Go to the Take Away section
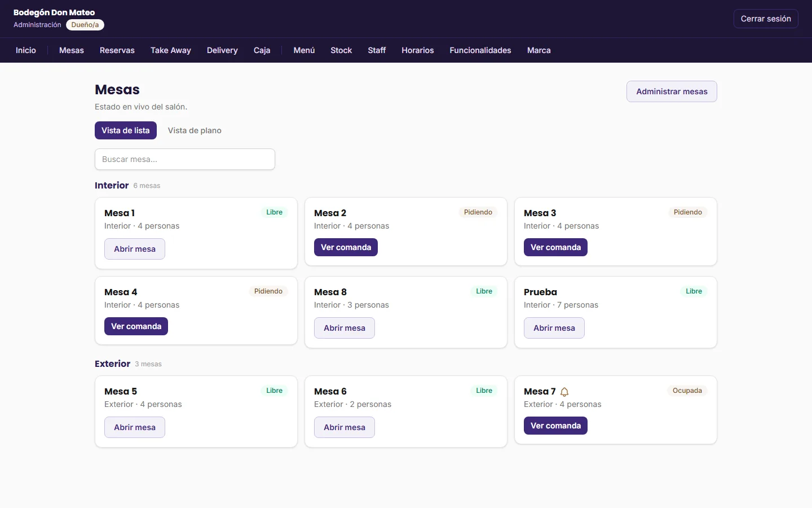Image resolution: width=812 pixels, height=508 pixels. pyautogui.click(x=171, y=50)
